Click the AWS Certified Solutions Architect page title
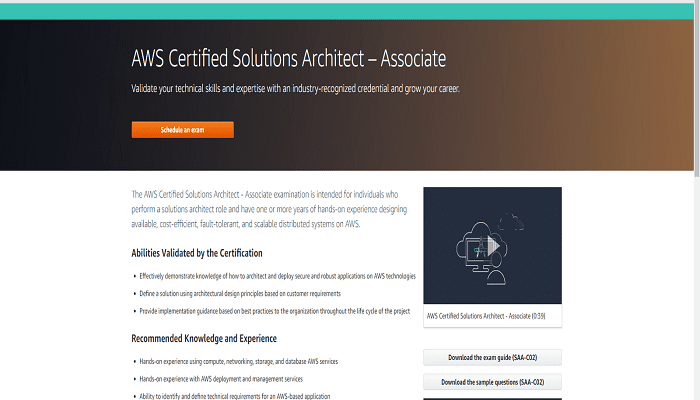700x400 pixels. pyautogui.click(x=288, y=57)
